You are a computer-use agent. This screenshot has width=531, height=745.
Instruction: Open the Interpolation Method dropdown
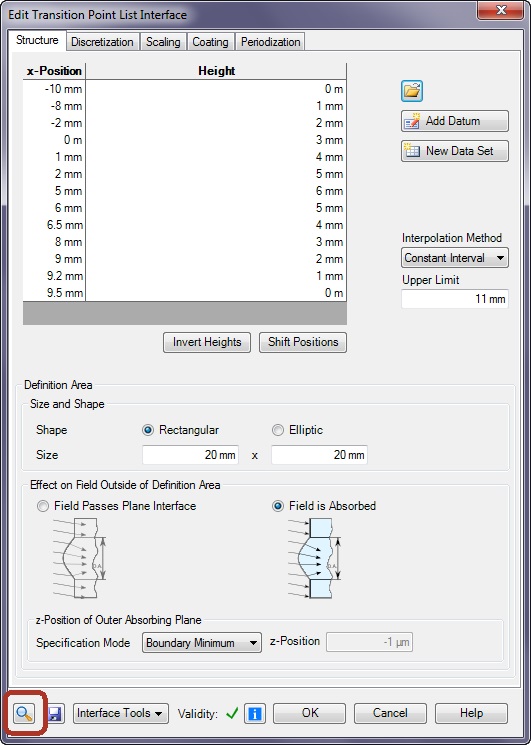click(455, 258)
